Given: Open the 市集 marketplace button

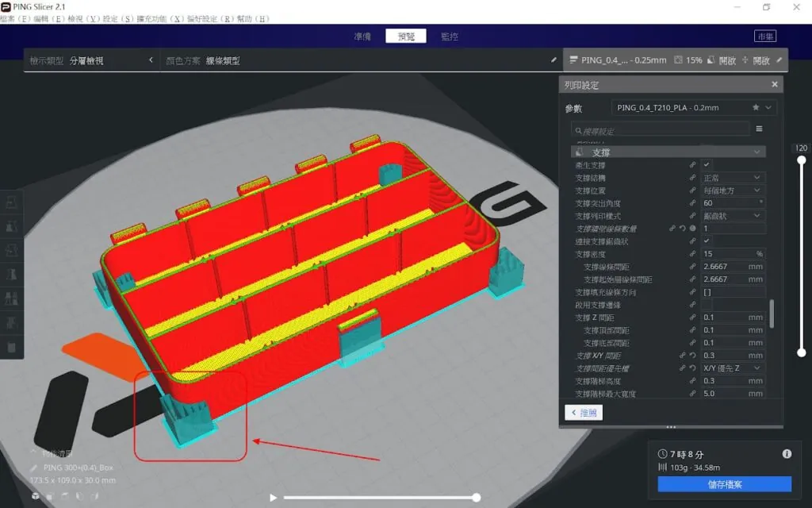Looking at the screenshot, I should coord(765,37).
